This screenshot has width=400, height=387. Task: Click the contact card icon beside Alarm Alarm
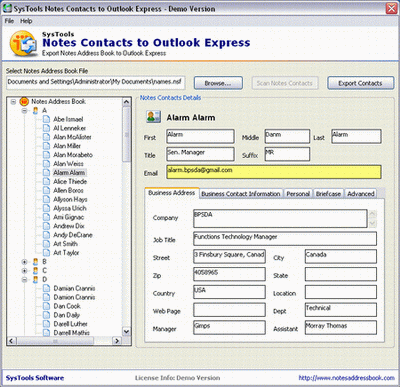[x=153, y=117]
